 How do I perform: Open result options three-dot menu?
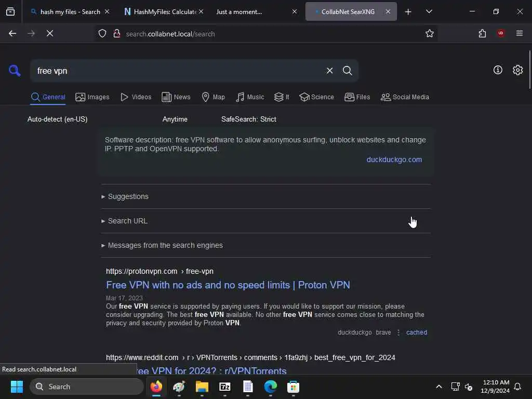[398, 332]
